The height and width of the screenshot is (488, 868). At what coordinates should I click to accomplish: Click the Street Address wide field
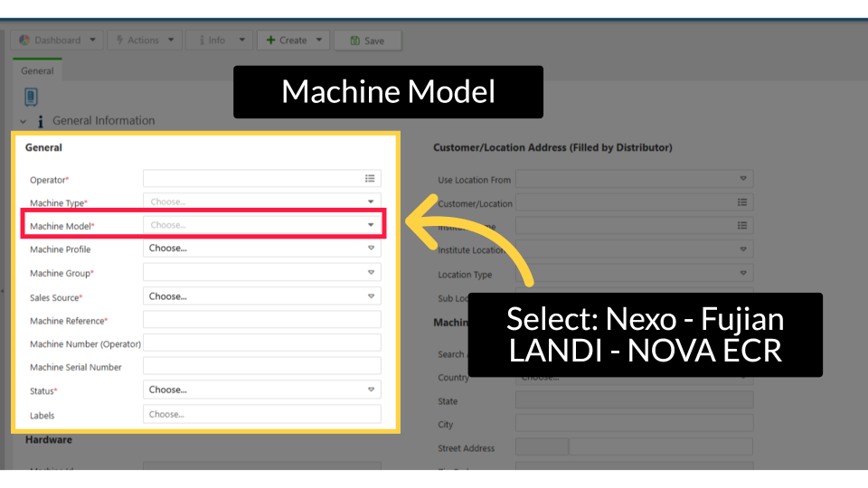pos(662,446)
